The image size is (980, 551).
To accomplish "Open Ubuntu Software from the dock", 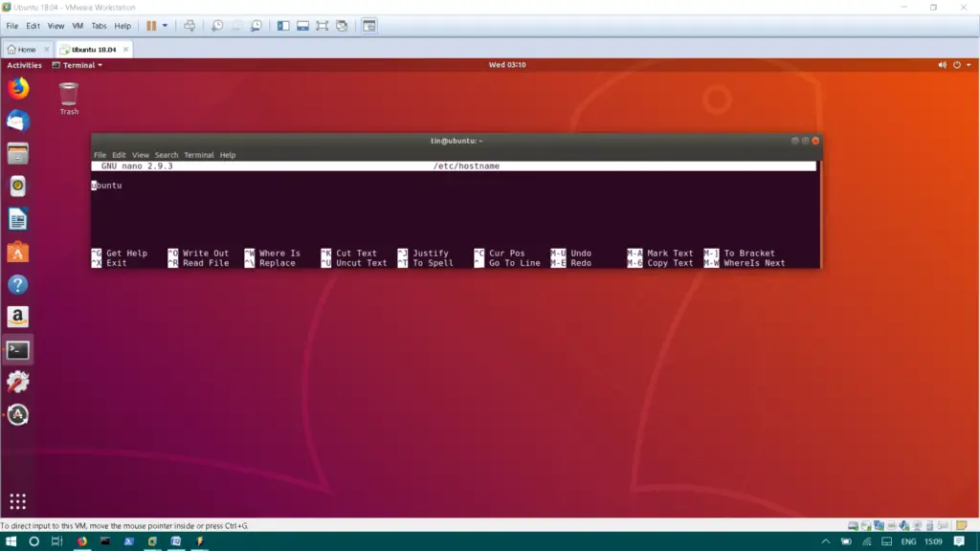I will [x=18, y=253].
